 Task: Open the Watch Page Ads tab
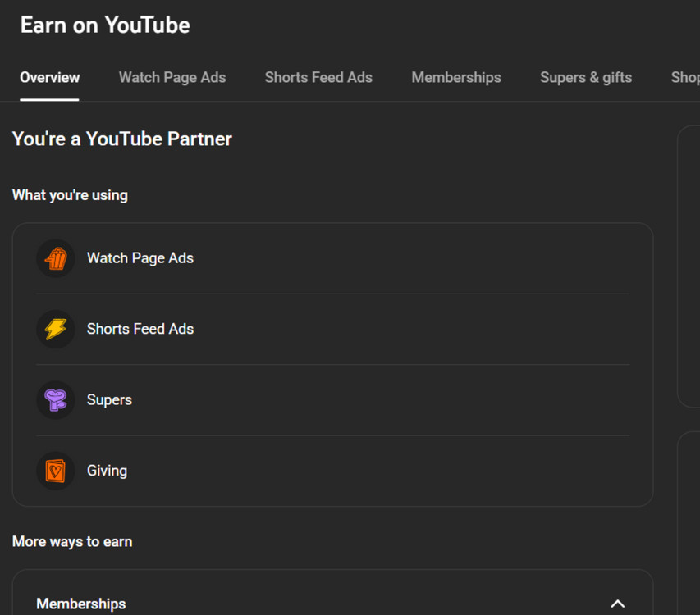[172, 78]
